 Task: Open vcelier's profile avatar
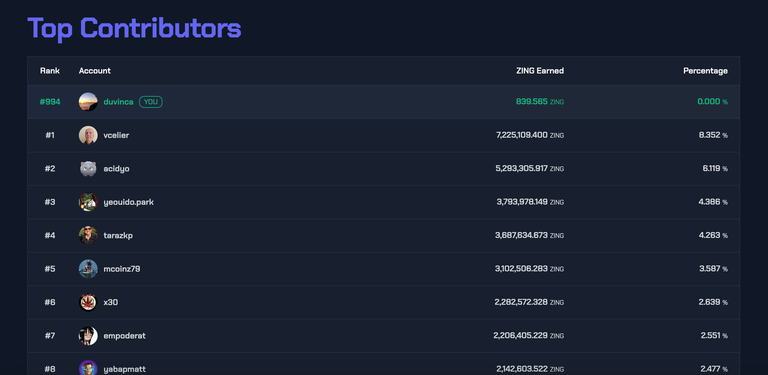coord(88,135)
